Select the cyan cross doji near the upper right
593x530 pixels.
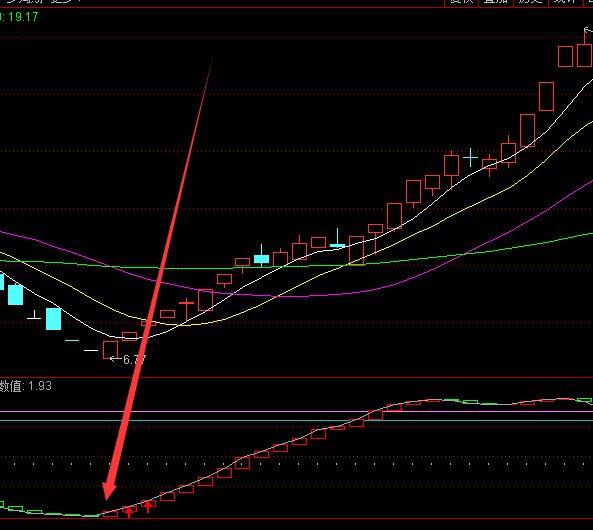[x=470, y=157]
